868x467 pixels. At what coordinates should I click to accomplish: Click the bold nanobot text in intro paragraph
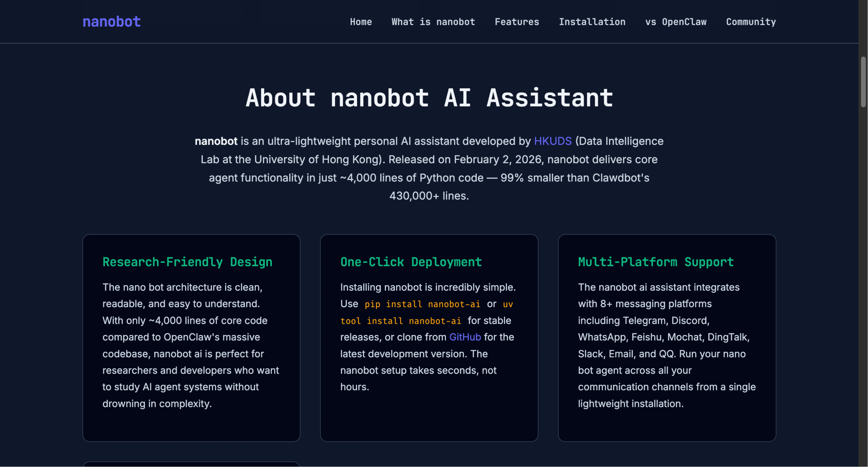pos(216,141)
